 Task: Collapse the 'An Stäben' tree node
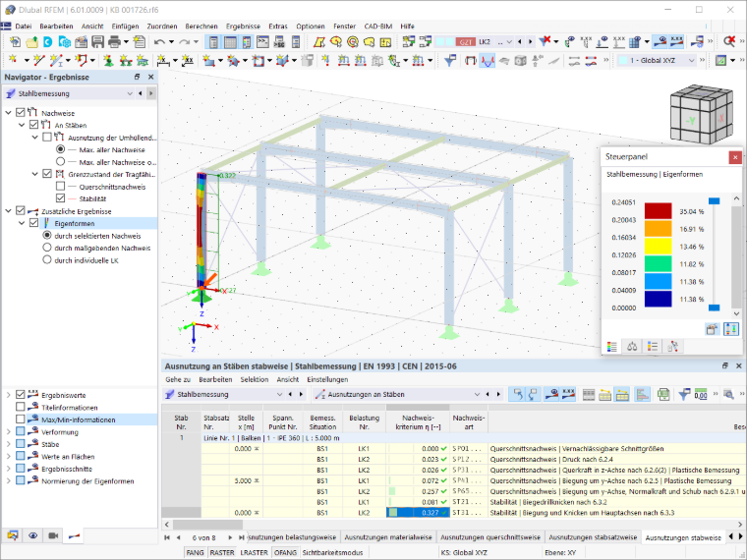coord(22,125)
